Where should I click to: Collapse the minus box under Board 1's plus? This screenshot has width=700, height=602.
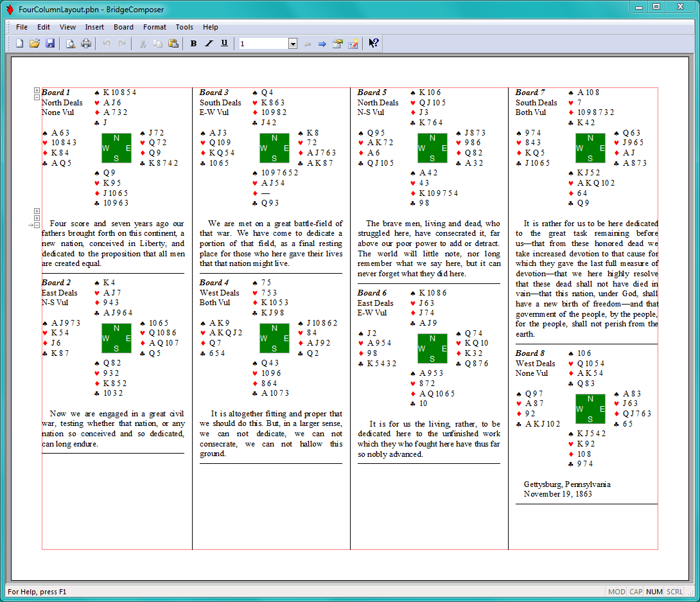click(x=37, y=98)
